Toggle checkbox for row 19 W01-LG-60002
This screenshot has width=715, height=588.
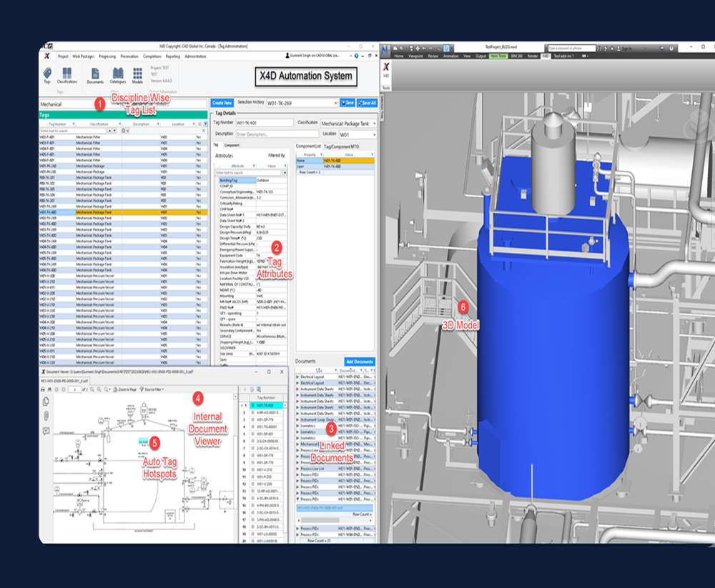point(252,534)
